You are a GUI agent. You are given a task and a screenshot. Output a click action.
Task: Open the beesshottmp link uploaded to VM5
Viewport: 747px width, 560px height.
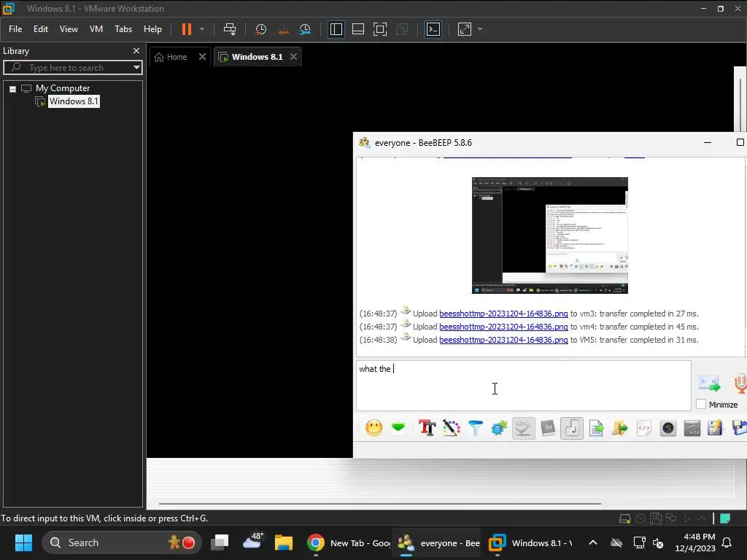pyautogui.click(x=503, y=340)
